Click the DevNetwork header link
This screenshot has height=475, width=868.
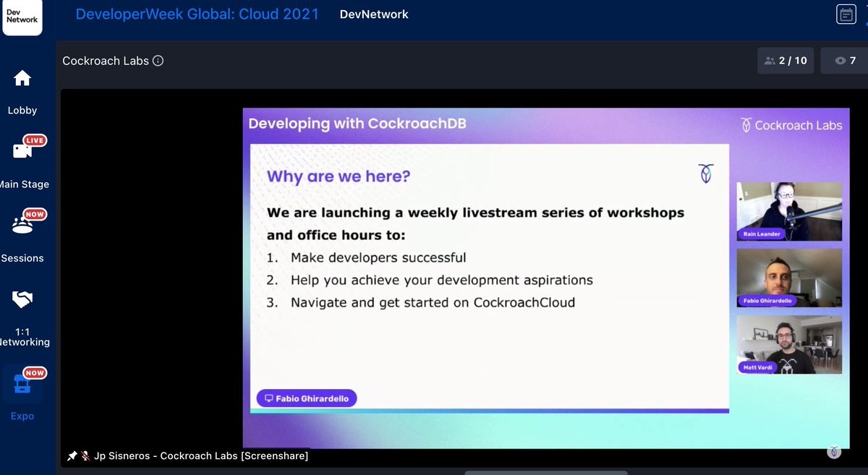coord(374,14)
